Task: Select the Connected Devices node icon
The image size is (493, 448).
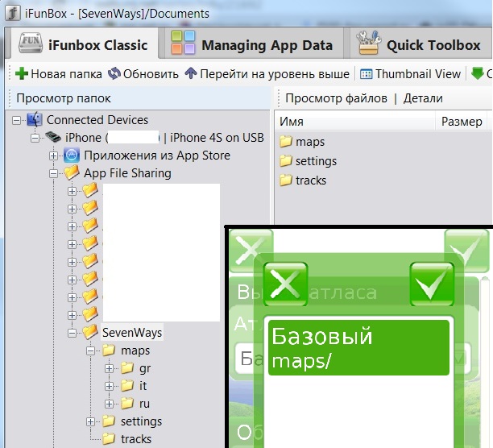Action: pyautogui.click(x=34, y=120)
